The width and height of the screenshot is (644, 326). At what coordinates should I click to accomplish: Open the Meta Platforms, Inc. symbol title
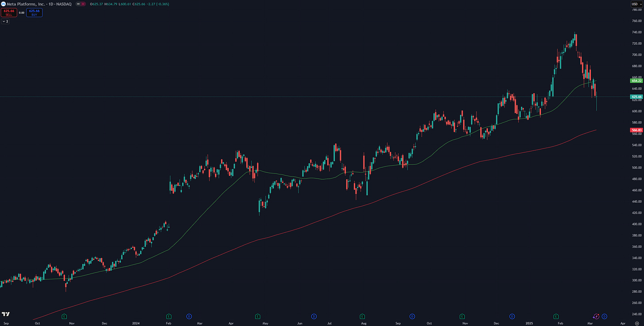tap(26, 4)
